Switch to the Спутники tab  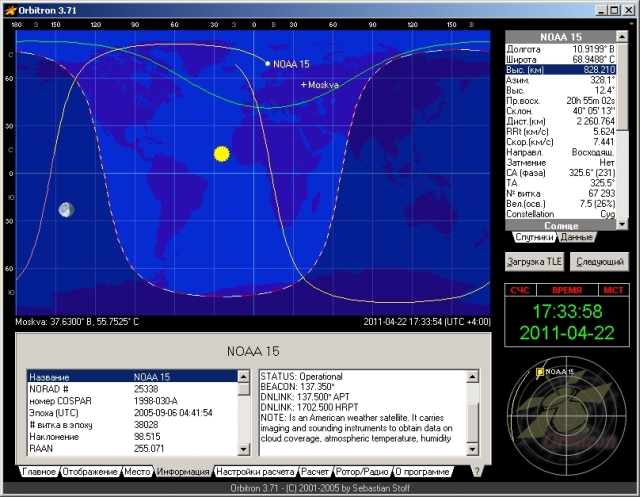pyautogui.click(x=534, y=237)
